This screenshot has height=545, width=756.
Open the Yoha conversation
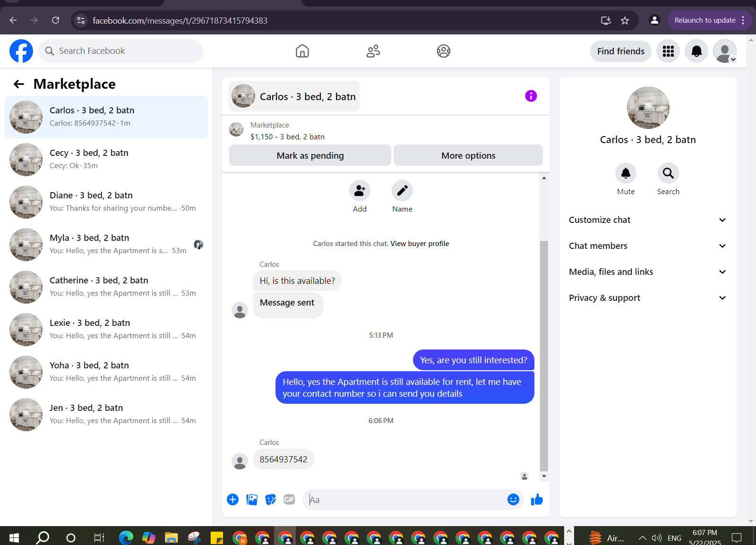(106, 372)
